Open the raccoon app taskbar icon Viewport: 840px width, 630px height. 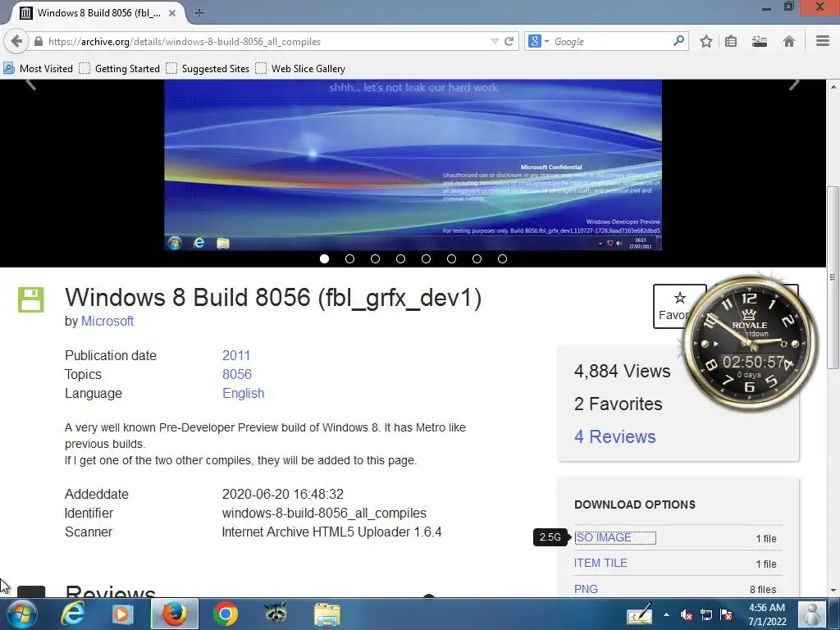(x=276, y=614)
